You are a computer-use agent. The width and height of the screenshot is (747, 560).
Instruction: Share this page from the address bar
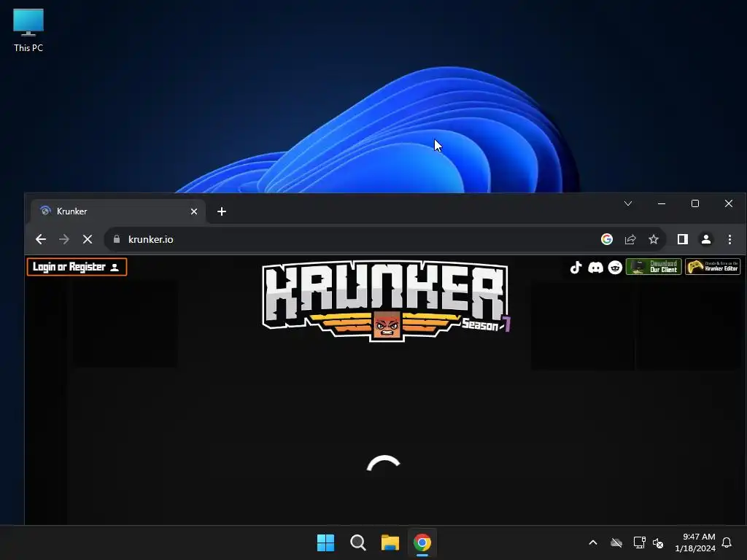pos(630,239)
